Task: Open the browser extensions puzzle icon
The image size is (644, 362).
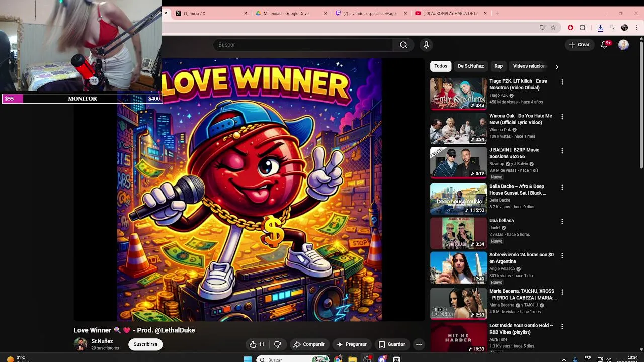Action: coord(583,28)
